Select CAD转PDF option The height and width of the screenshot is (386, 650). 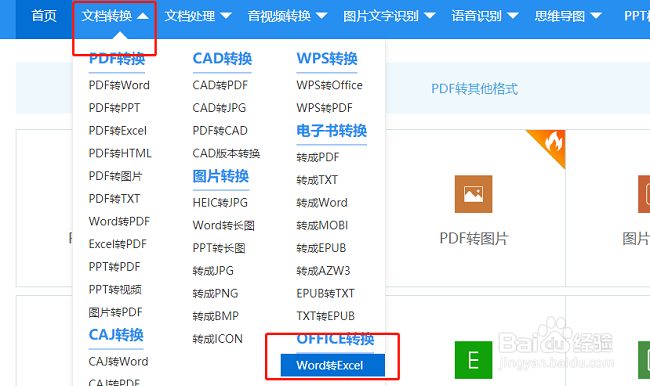(220, 85)
